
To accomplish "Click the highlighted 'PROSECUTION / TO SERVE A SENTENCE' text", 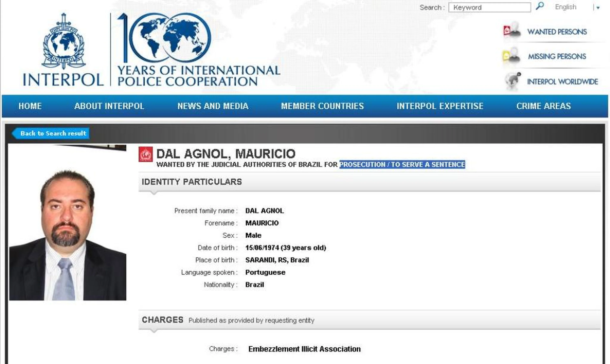I will pos(402,164).
